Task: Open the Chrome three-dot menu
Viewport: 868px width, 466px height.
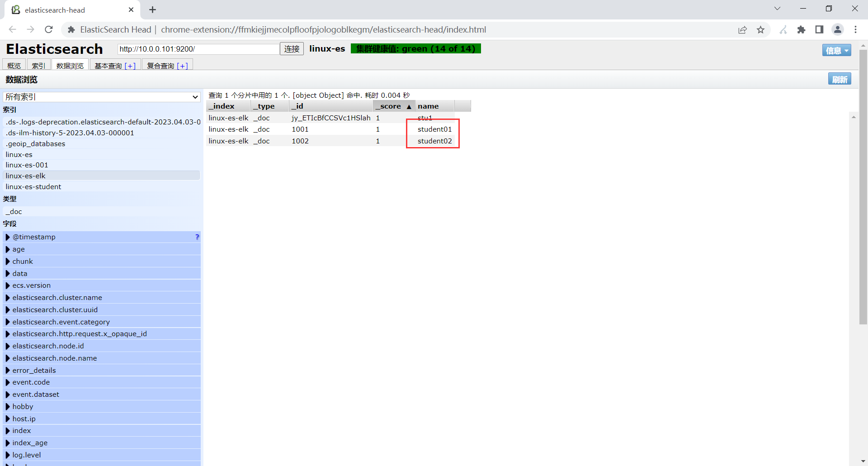Action: [x=855, y=29]
